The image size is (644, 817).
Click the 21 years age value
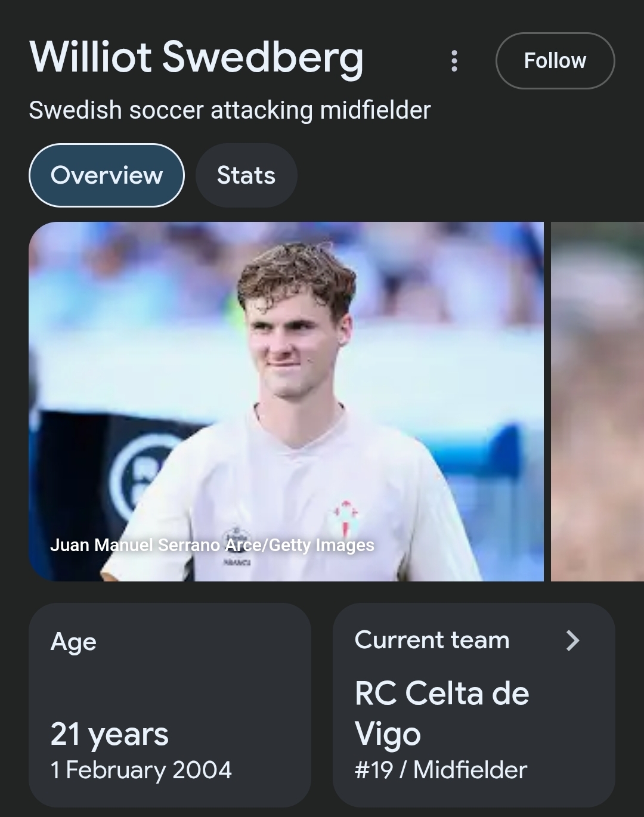click(110, 734)
